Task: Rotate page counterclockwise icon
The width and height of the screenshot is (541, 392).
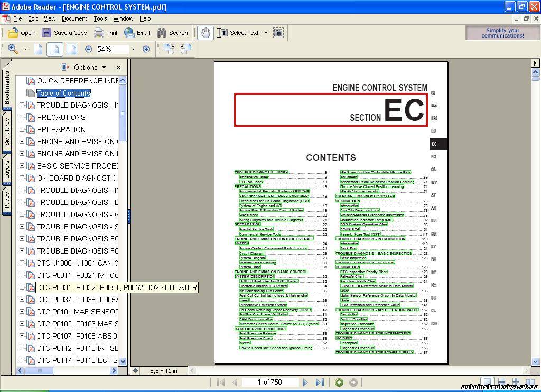Action: pos(186,49)
